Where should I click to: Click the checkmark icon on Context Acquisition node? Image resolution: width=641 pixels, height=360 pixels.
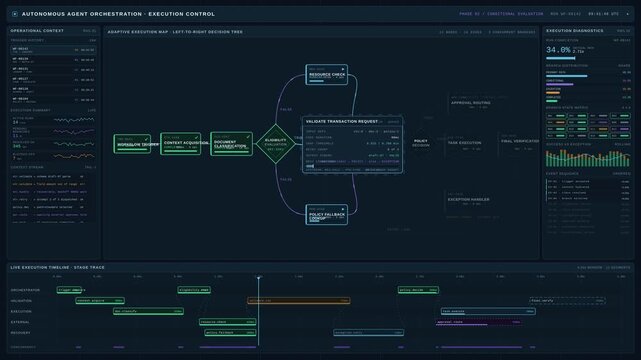click(x=196, y=138)
